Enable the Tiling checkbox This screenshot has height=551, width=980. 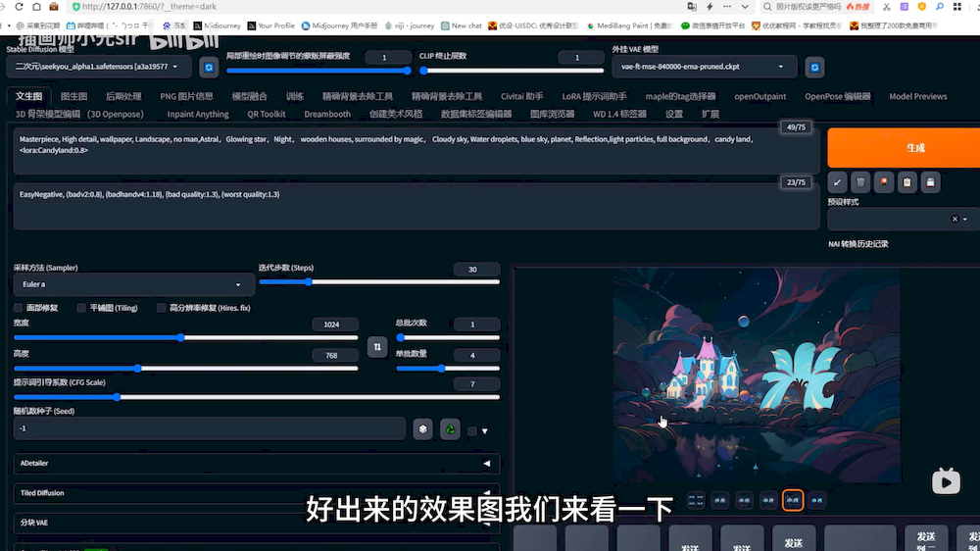pyautogui.click(x=81, y=308)
